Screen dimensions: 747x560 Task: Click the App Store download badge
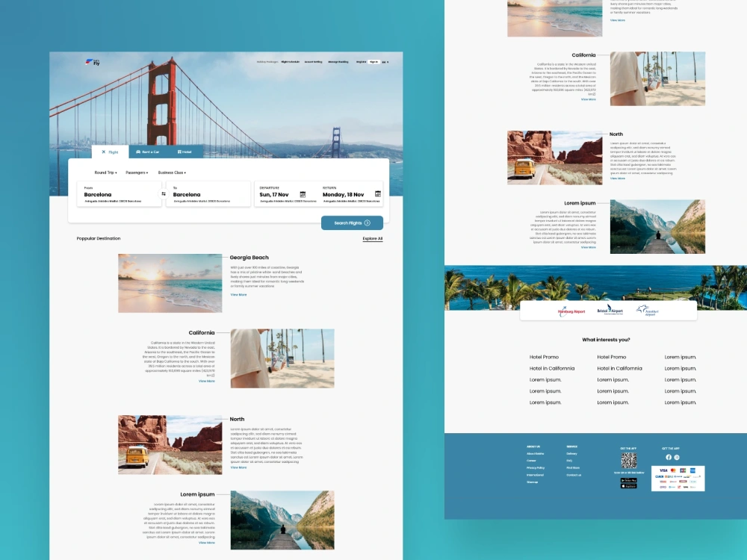coord(628,486)
